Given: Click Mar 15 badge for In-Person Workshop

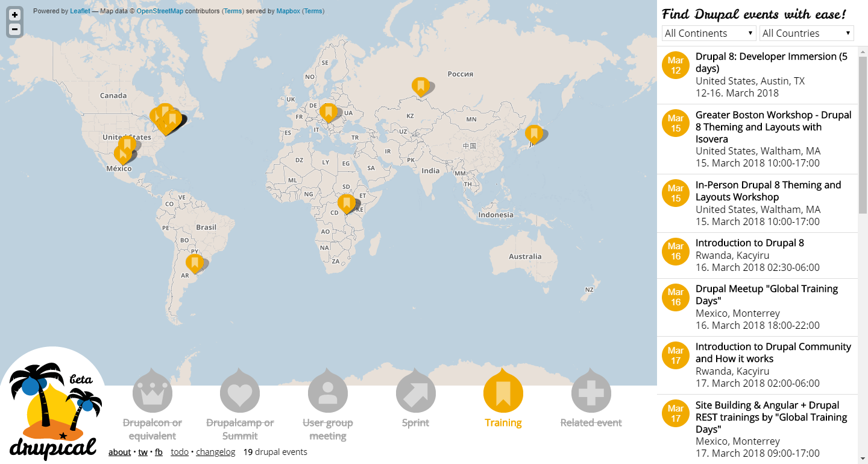Looking at the screenshot, I should (x=676, y=194).
